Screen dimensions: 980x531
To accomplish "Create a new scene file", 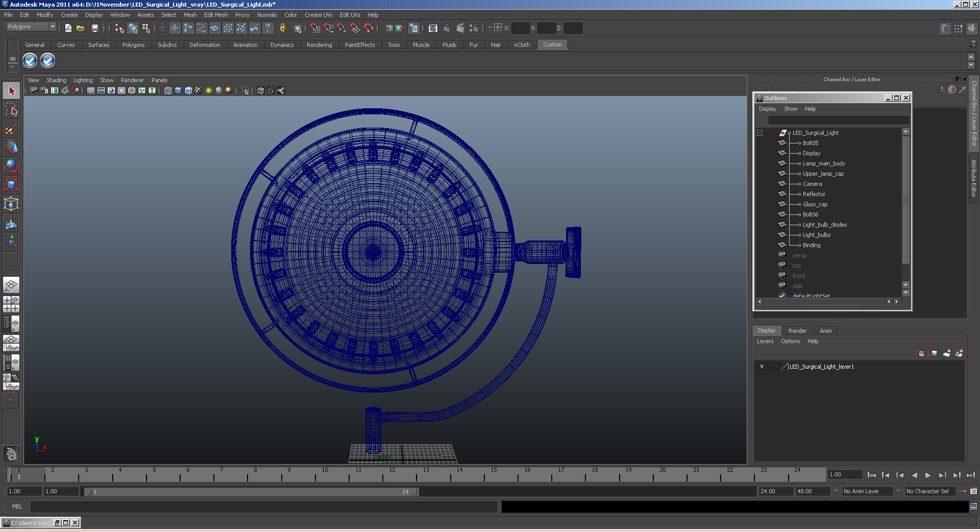I will pyautogui.click(x=68, y=28).
